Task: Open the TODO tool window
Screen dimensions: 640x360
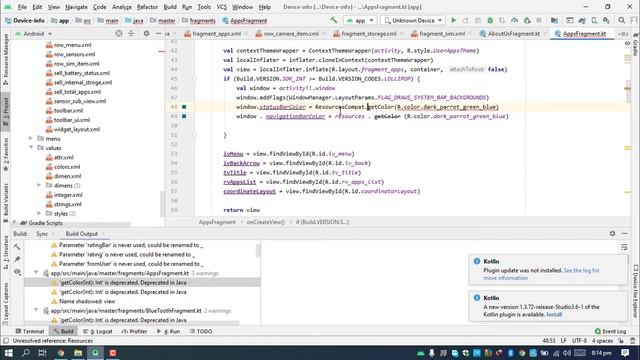Action: coord(201,331)
